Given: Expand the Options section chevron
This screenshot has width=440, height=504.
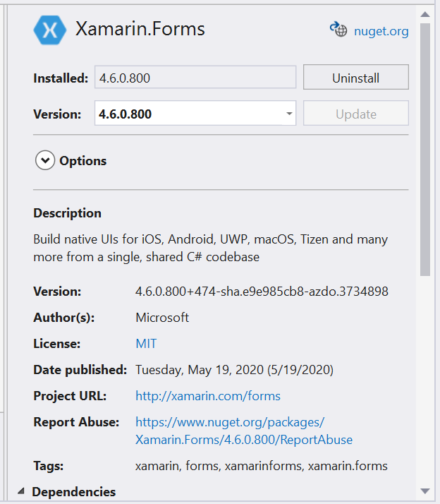Looking at the screenshot, I should click(x=45, y=160).
